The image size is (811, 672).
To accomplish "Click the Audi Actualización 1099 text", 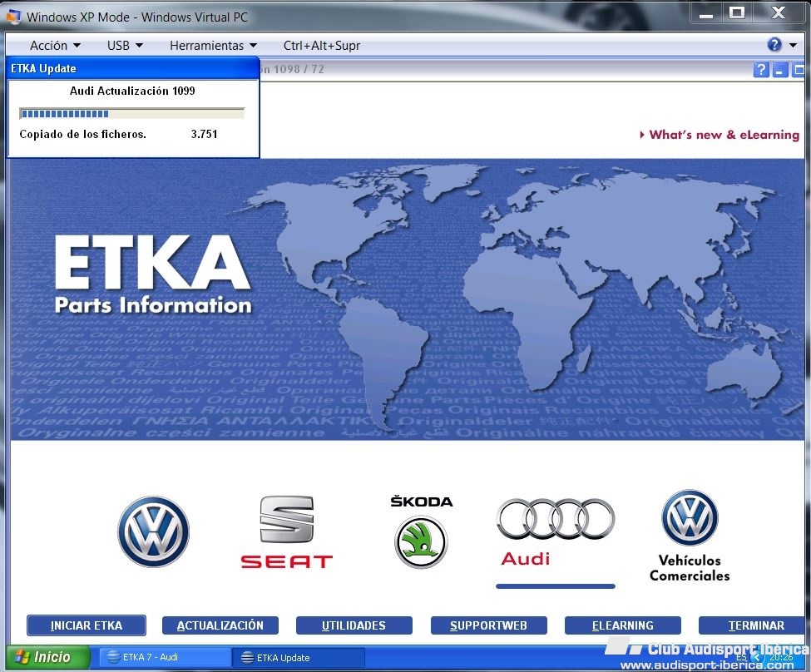I will 132,91.
